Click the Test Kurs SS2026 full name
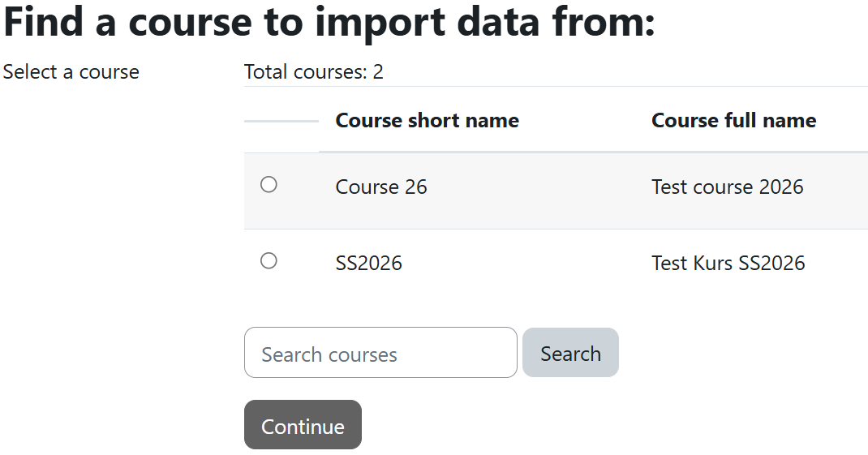 [x=728, y=264]
